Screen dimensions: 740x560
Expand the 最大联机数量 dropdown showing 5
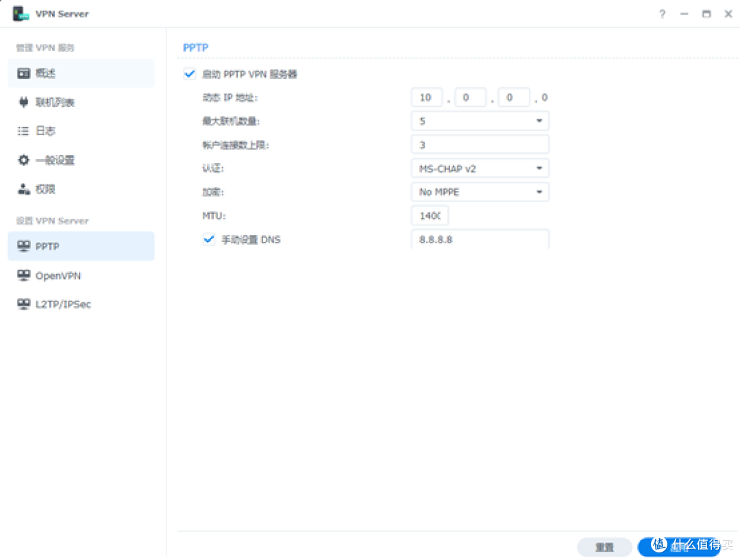click(480, 121)
